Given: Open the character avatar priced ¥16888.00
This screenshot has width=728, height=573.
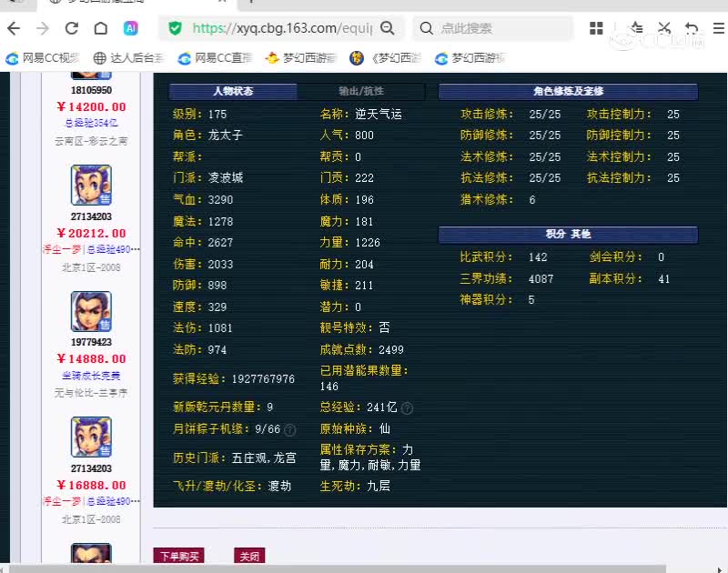Looking at the screenshot, I should click(91, 437).
